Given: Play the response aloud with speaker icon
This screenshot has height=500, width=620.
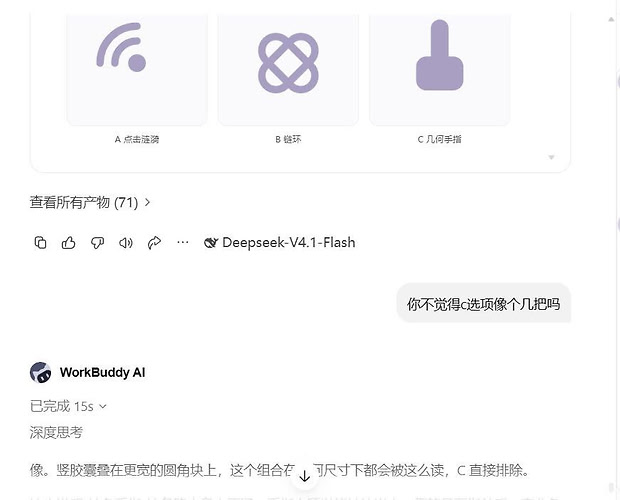Looking at the screenshot, I should click(x=126, y=242).
